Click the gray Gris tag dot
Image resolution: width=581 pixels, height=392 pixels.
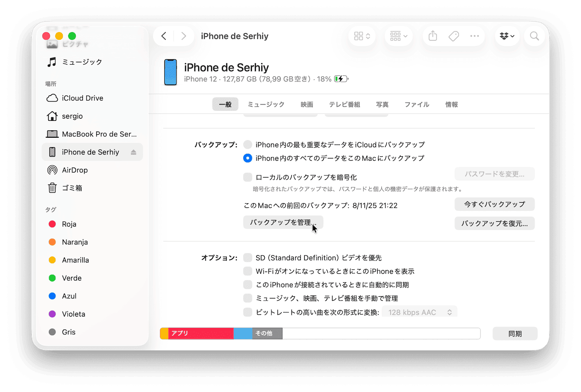click(52, 332)
